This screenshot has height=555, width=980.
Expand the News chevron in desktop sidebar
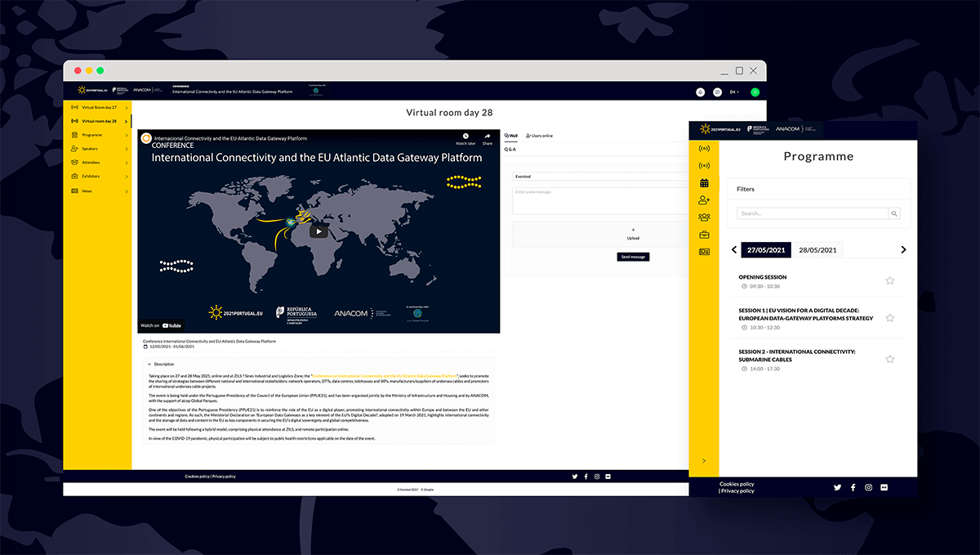pyautogui.click(x=127, y=190)
